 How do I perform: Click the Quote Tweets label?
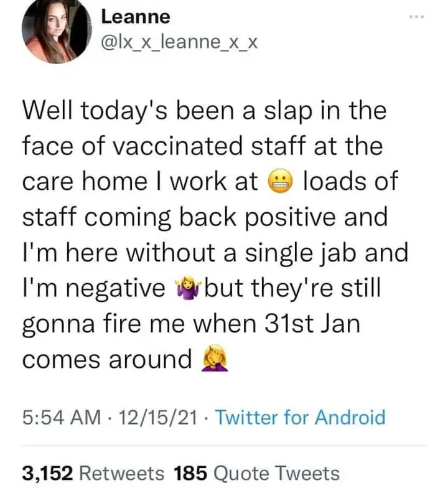[277, 473]
